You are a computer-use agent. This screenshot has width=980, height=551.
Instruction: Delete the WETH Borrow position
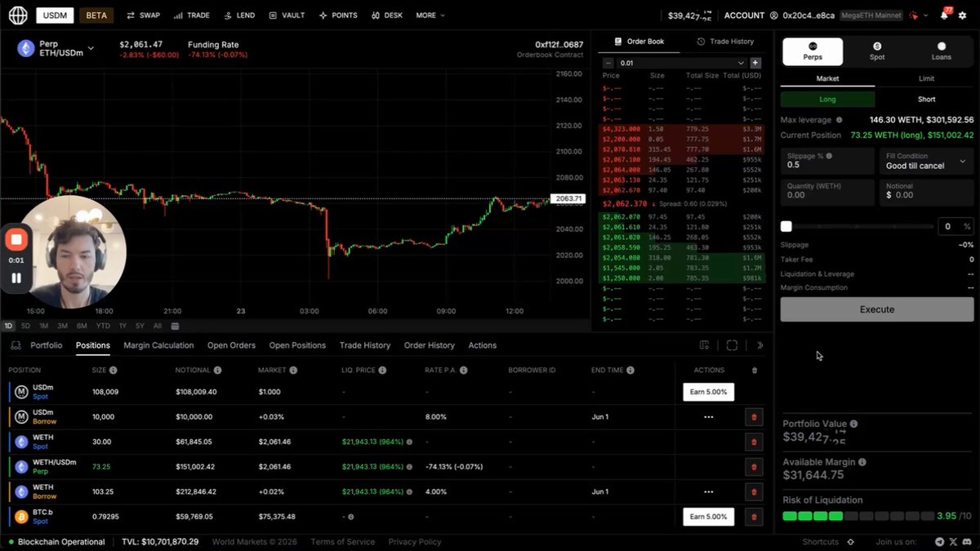753,491
